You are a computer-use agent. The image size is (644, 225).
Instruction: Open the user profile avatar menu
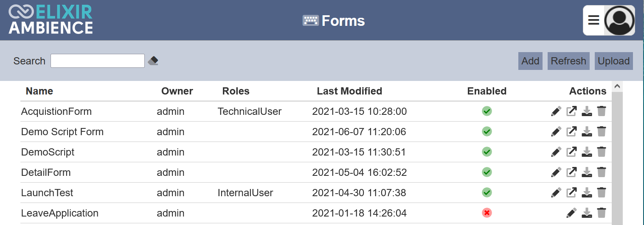[x=619, y=20]
